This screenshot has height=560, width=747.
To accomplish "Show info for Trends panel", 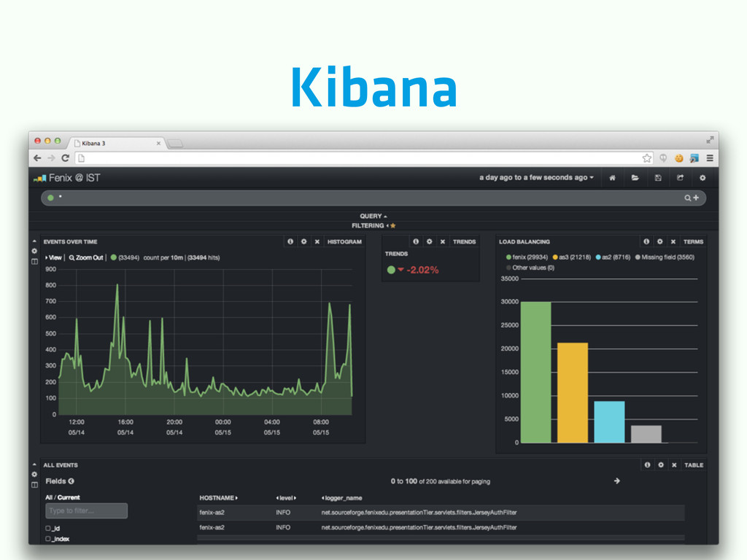I will coord(416,241).
